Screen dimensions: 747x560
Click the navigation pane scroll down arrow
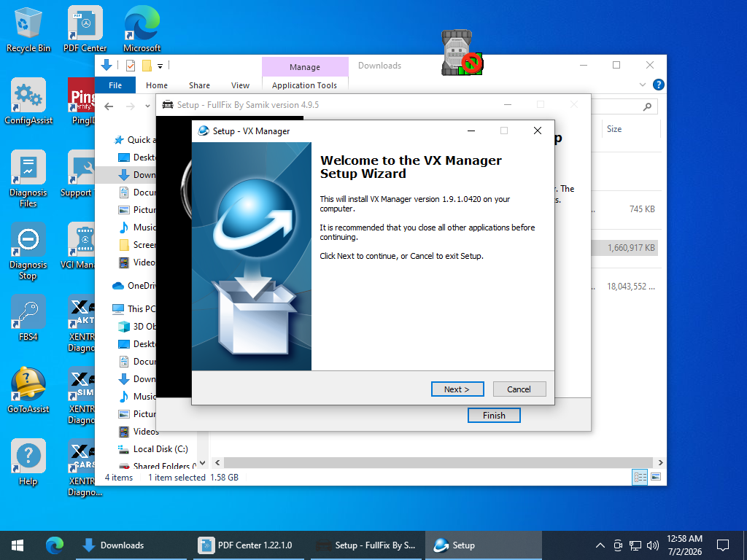[203, 462]
